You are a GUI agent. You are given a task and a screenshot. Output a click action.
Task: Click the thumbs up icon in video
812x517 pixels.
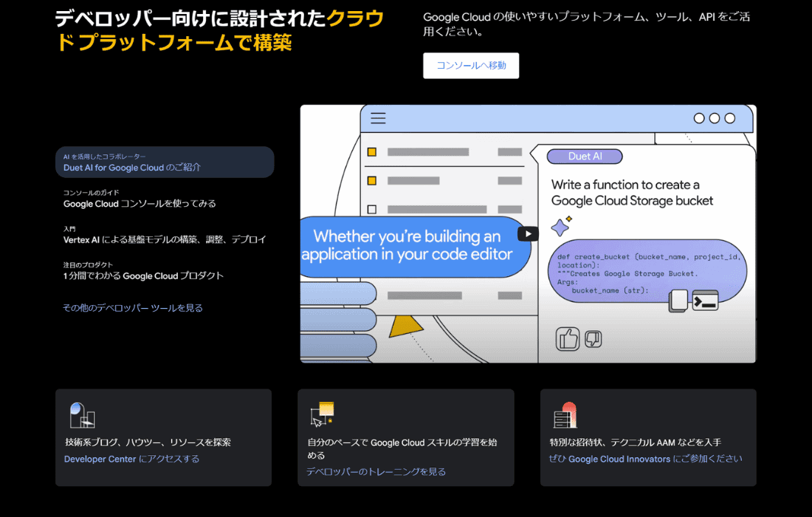tap(568, 339)
